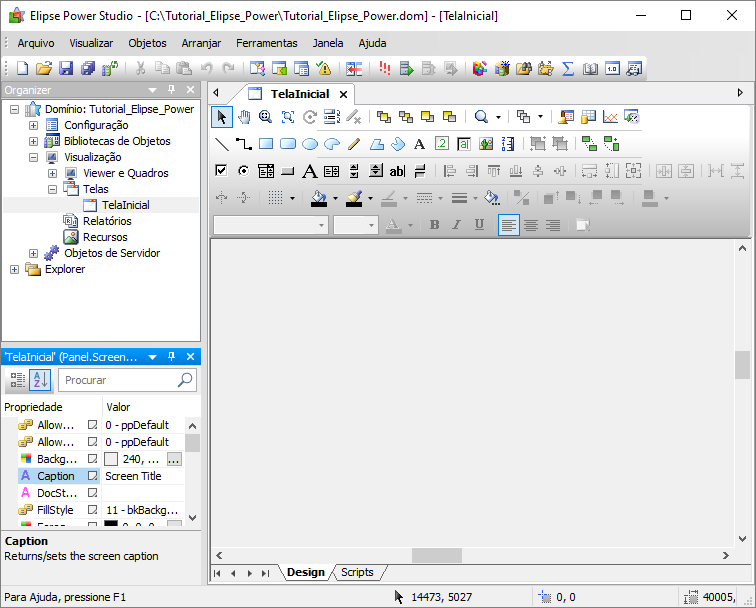This screenshot has height=608, width=756.
Task: Collapse the Telas tree node
Action: (52, 189)
